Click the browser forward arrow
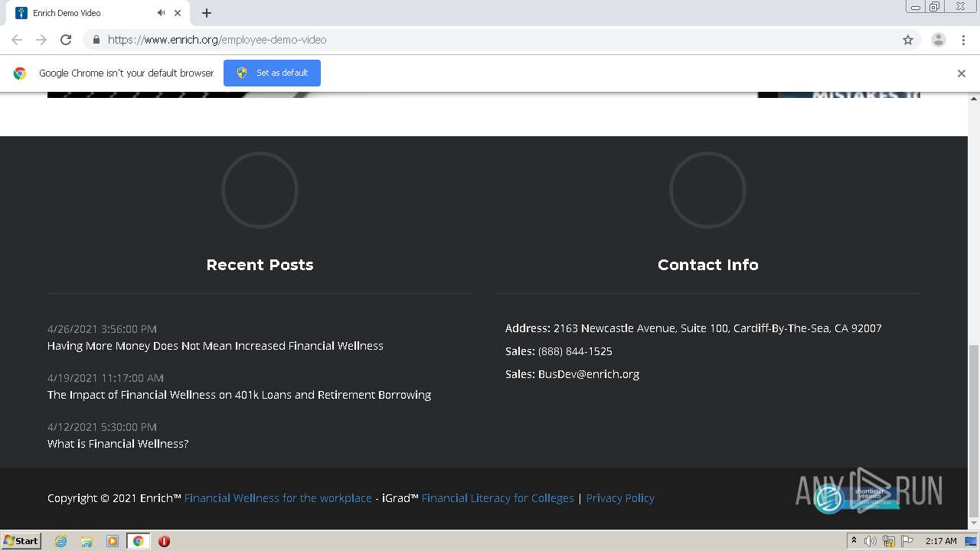This screenshot has width=980, height=551. coord(41,40)
